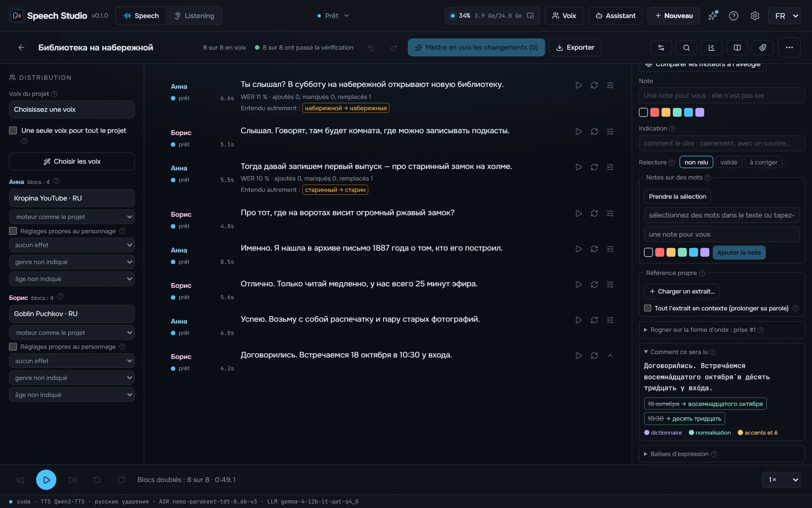Regenerate the block about письмо 1887 года
This screenshot has height=508, width=812.
click(x=594, y=249)
